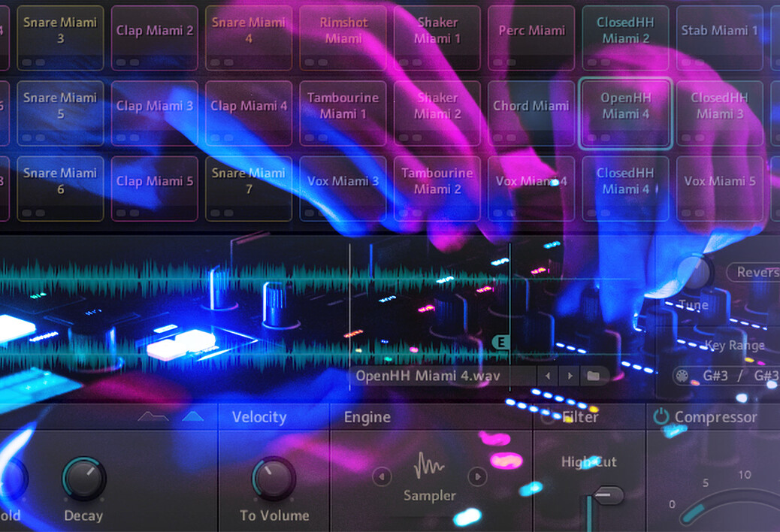Image resolution: width=780 pixels, height=532 pixels.
Task: Load the previous sample with left arrow
Action: click(548, 376)
